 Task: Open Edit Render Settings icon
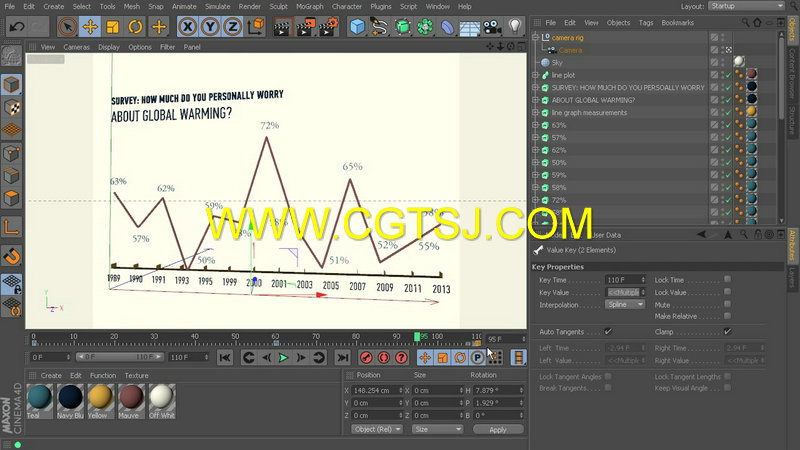coord(329,26)
